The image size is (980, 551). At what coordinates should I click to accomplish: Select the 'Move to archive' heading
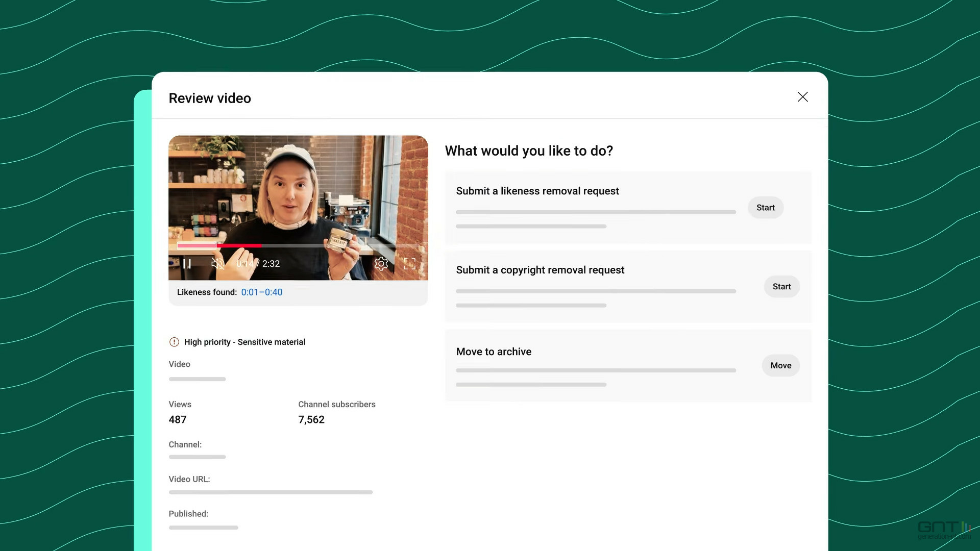pyautogui.click(x=493, y=352)
